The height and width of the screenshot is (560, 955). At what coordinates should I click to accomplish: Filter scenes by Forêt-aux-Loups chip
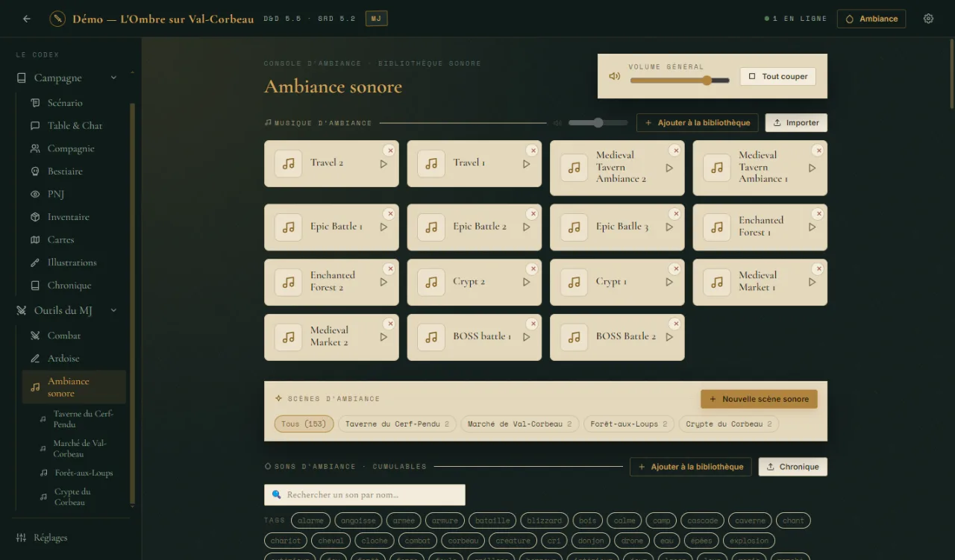(628, 424)
